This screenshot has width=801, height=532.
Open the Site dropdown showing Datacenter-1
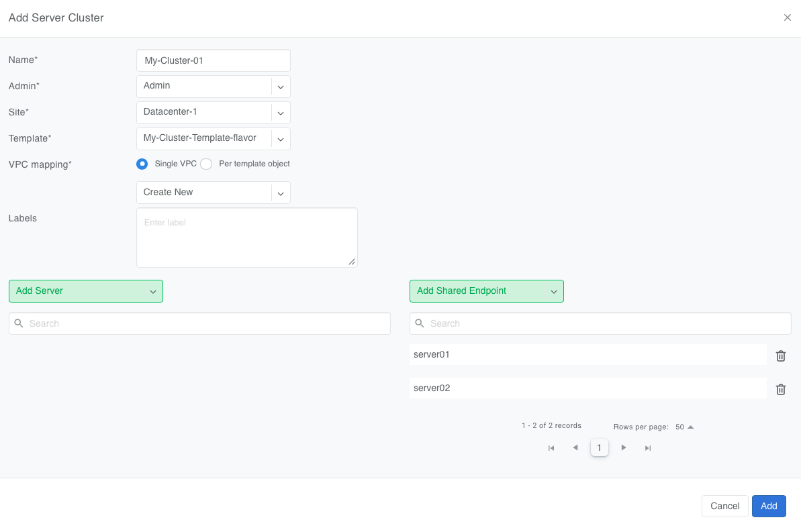click(214, 113)
